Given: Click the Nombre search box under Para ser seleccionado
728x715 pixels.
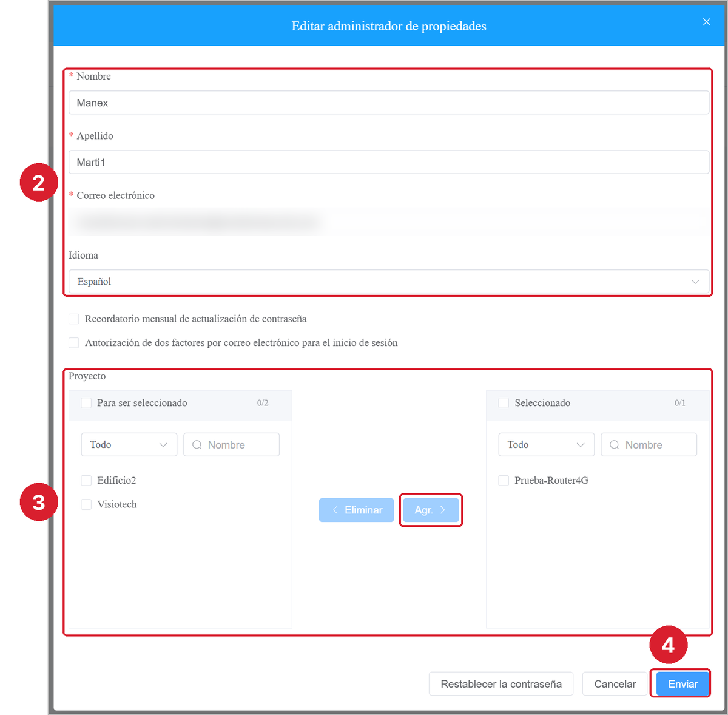Looking at the screenshot, I should [x=232, y=445].
